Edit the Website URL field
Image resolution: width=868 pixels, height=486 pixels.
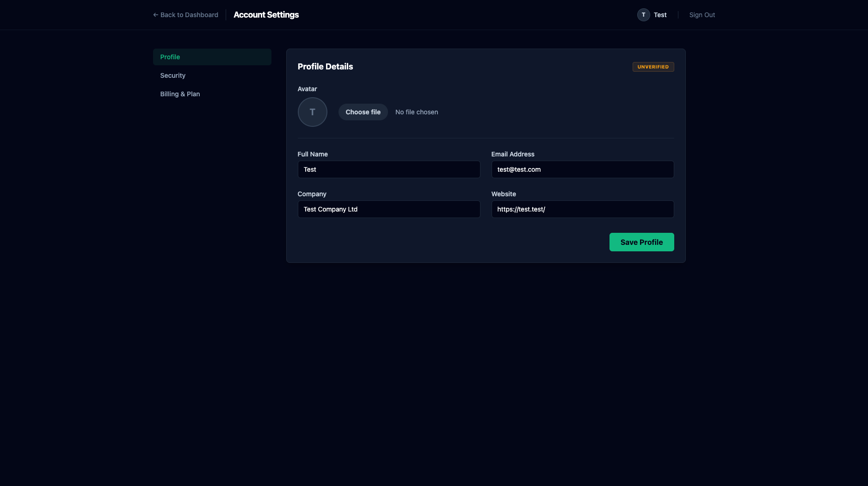pyautogui.click(x=583, y=209)
